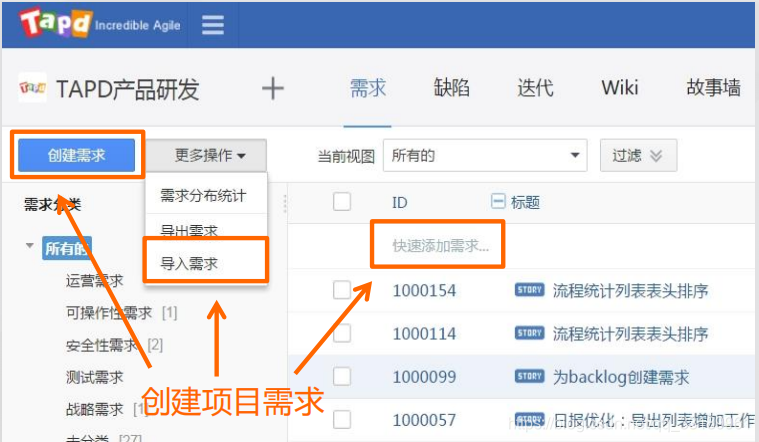The image size is (759, 442).
Task: Click the Tapd Incredible Agile logo
Action: coord(100,23)
